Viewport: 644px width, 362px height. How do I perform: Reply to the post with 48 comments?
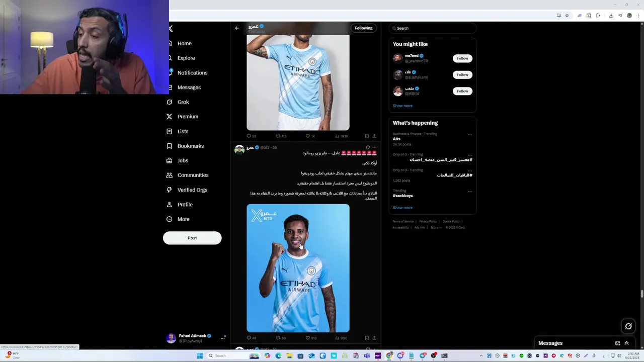(252, 338)
